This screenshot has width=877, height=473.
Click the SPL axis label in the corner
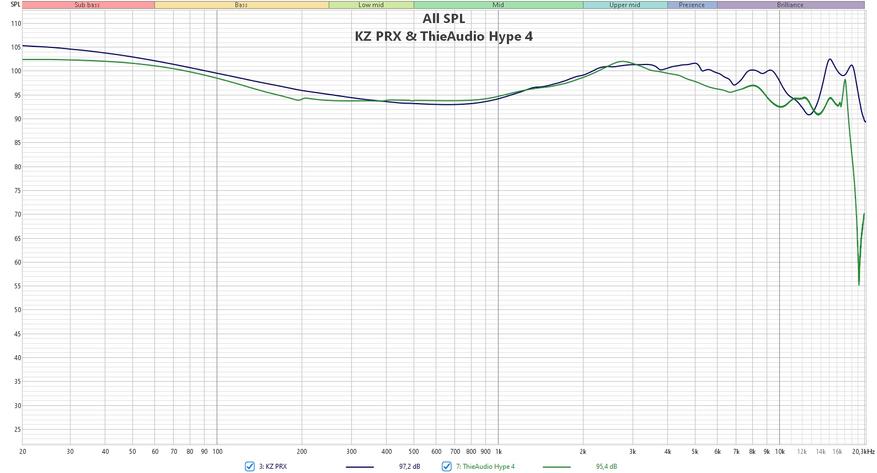[x=15, y=4]
